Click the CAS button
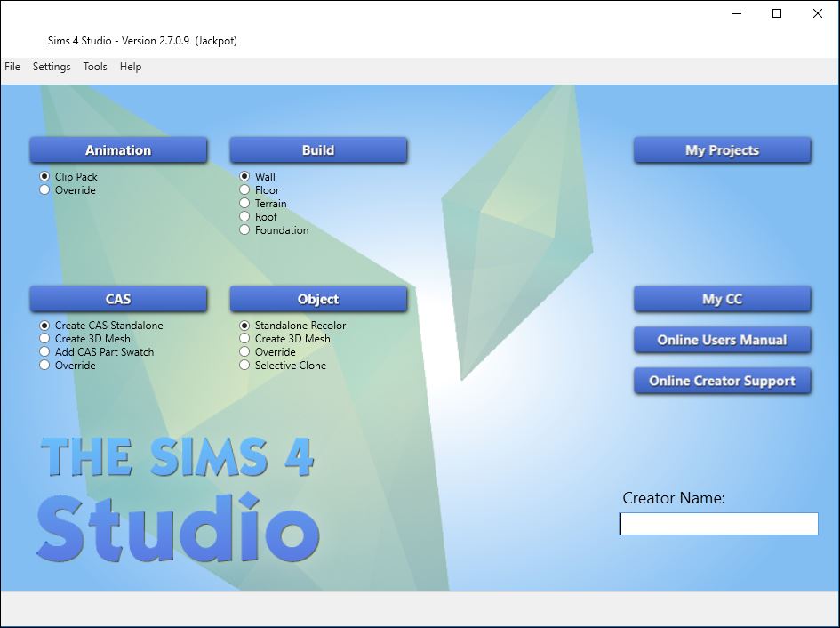The width and height of the screenshot is (840, 628). tap(118, 299)
